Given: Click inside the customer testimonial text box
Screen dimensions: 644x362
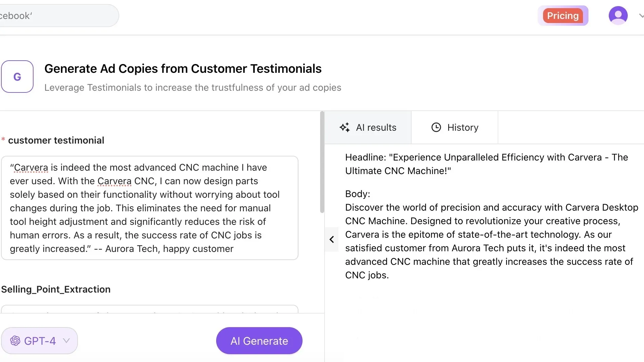Looking at the screenshot, I should click(149, 208).
